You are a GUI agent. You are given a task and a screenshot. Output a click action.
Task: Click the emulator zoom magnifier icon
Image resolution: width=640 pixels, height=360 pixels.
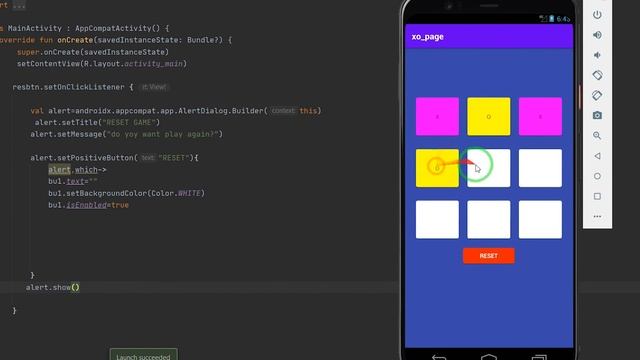(597, 136)
